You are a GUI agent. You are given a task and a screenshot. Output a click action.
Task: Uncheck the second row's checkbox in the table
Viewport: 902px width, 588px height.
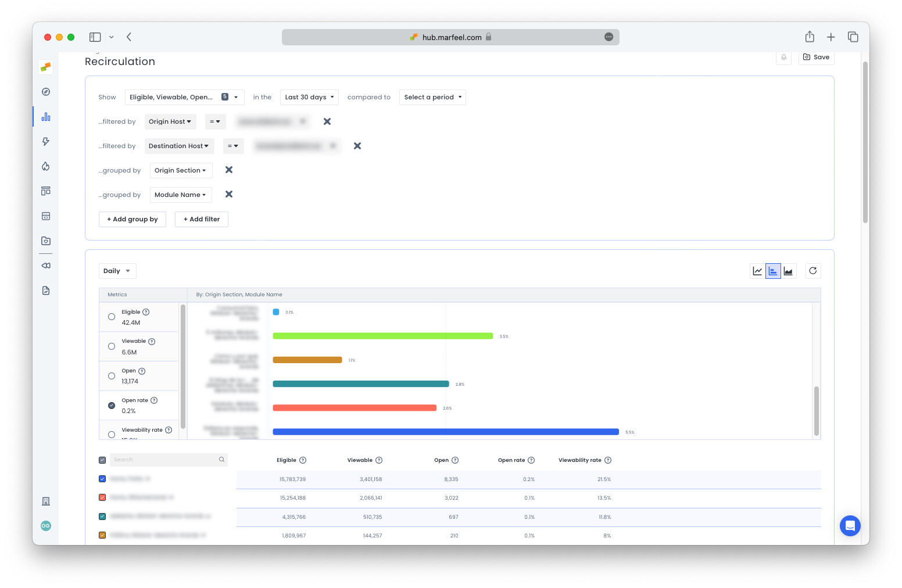click(x=102, y=497)
